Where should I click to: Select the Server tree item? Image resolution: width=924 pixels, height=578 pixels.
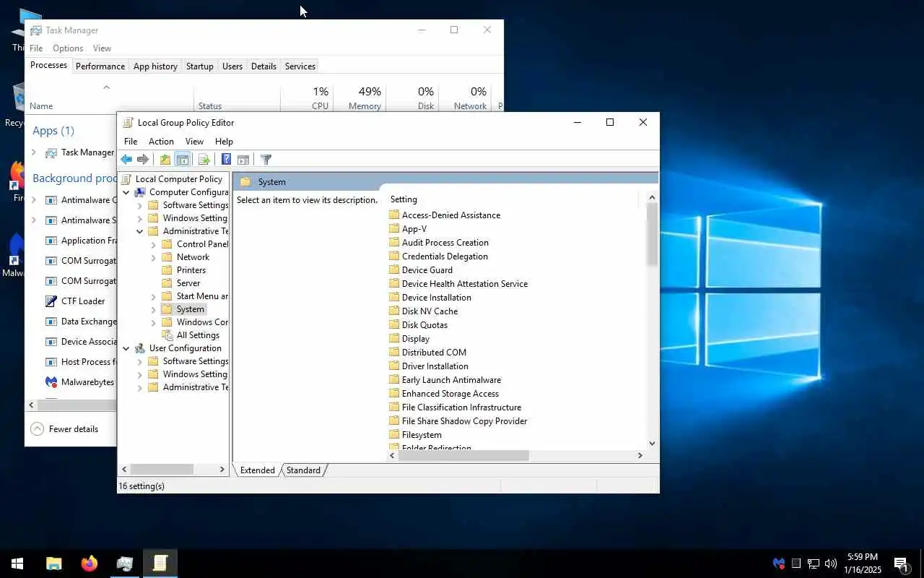point(181,283)
